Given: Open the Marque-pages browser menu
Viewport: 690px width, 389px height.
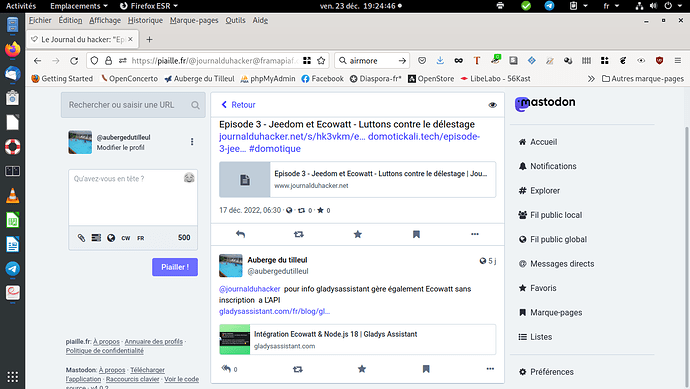Looking at the screenshot, I should point(194,20).
